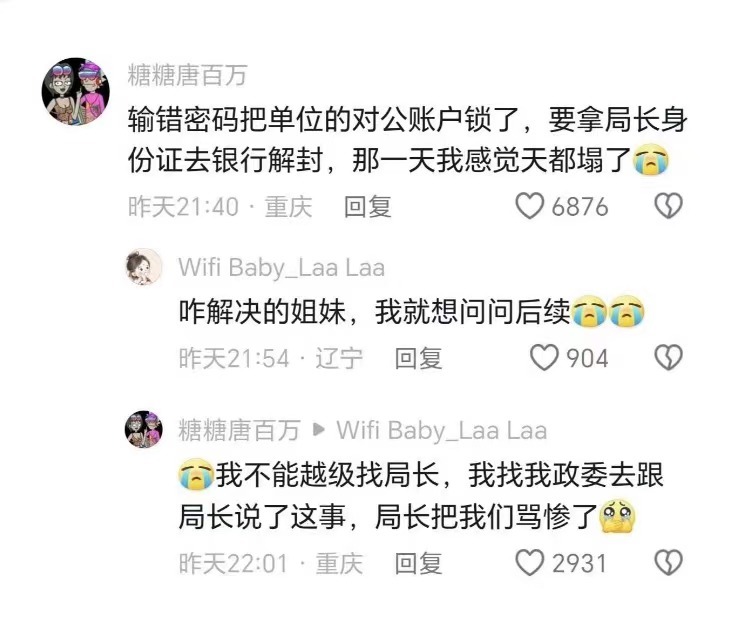Reply to the 22:01 comment

pos(418,563)
